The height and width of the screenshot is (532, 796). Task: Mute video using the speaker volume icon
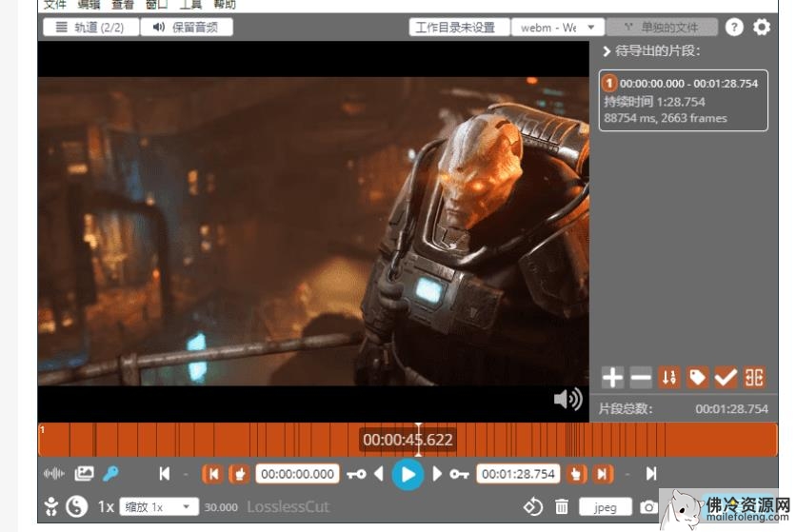point(567,399)
